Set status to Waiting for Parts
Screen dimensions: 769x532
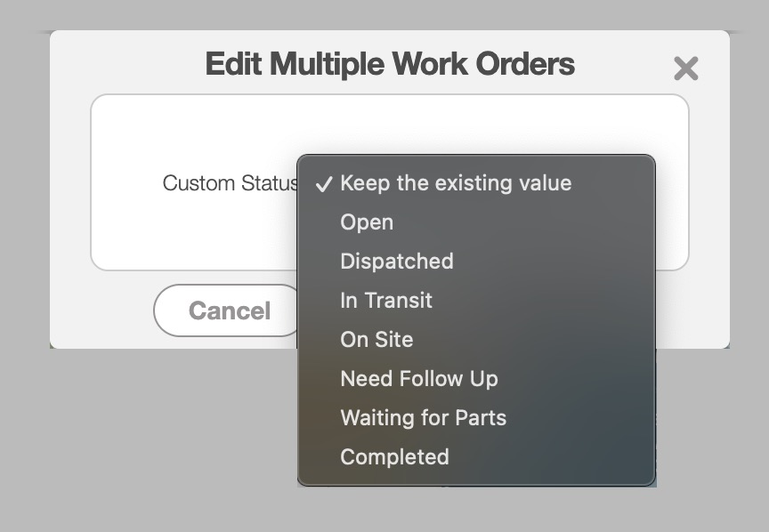point(423,418)
